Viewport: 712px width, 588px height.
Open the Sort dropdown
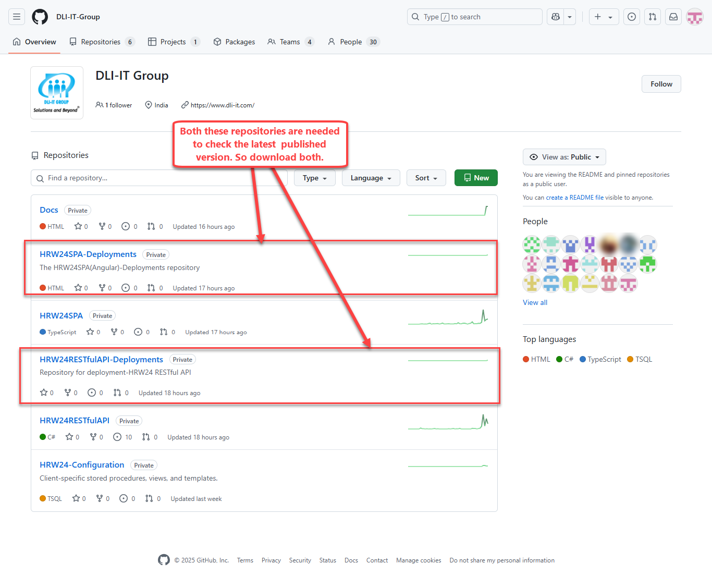(x=426, y=178)
